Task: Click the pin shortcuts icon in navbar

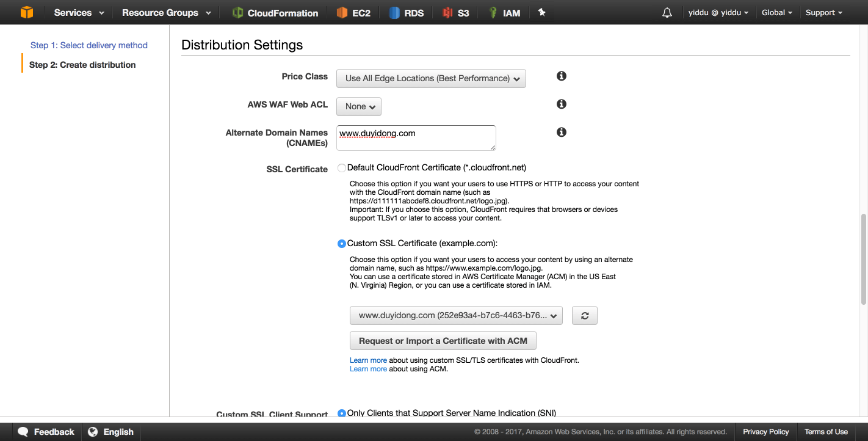Action: coord(541,12)
